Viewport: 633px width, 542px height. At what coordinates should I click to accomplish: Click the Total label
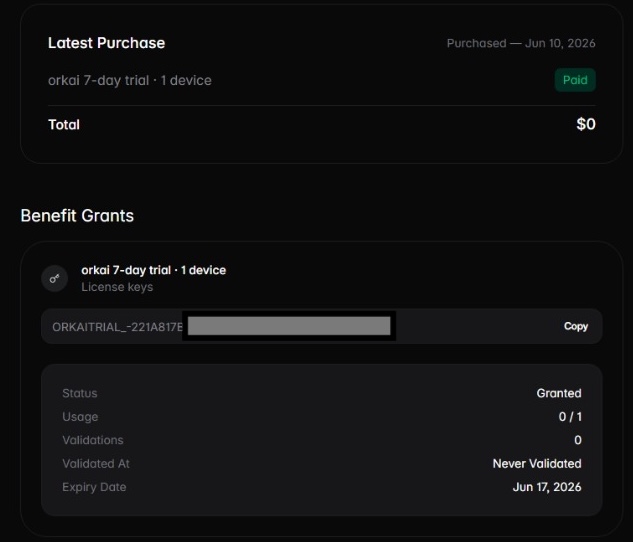coord(64,124)
